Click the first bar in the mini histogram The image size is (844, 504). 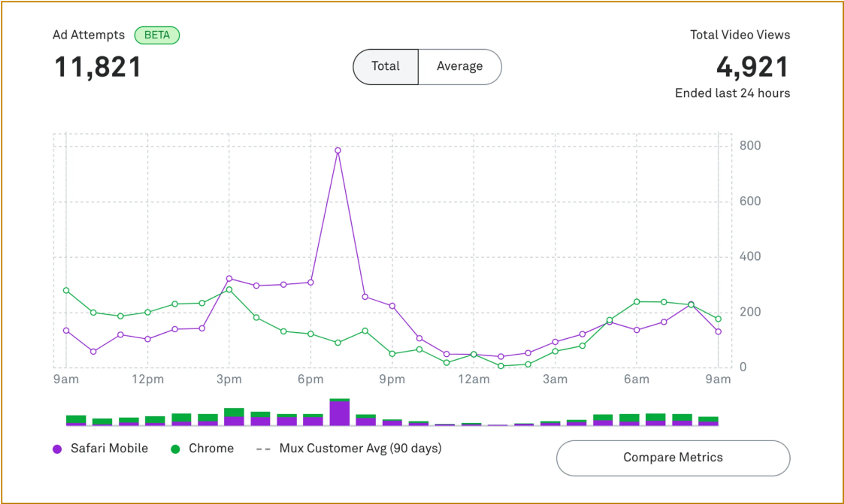(76, 420)
